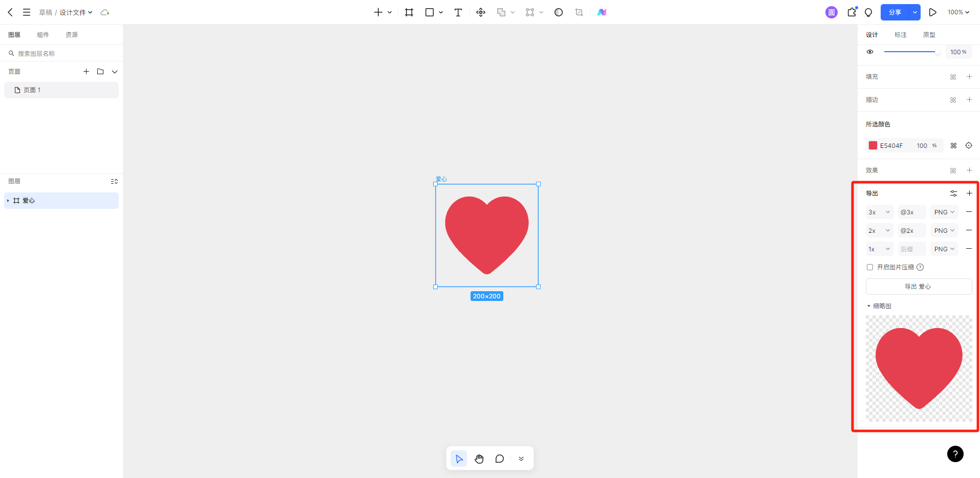This screenshot has width=980, height=478.
Task: Switch to the 图层 tab
Action: click(14, 35)
